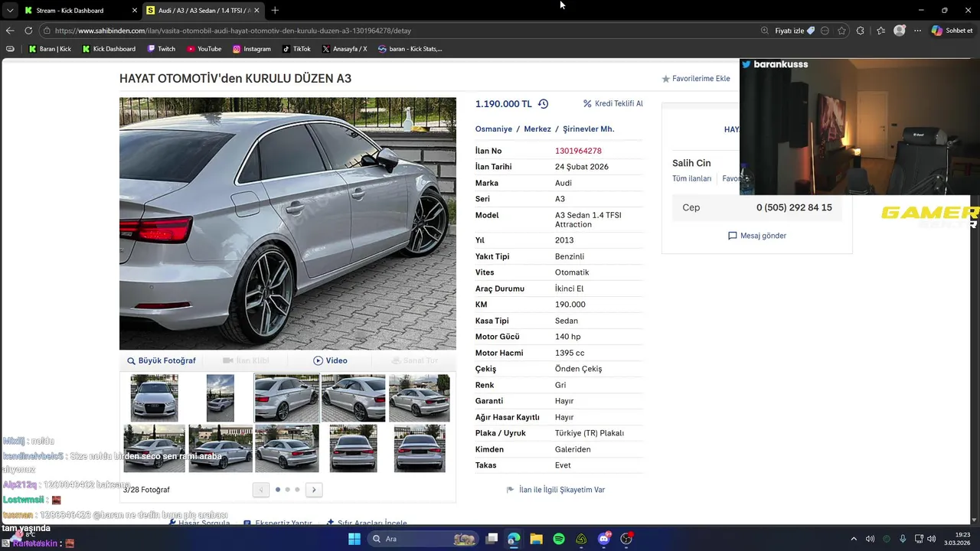Click Osmaniye location link
980x551 pixels.
(494, 129)
